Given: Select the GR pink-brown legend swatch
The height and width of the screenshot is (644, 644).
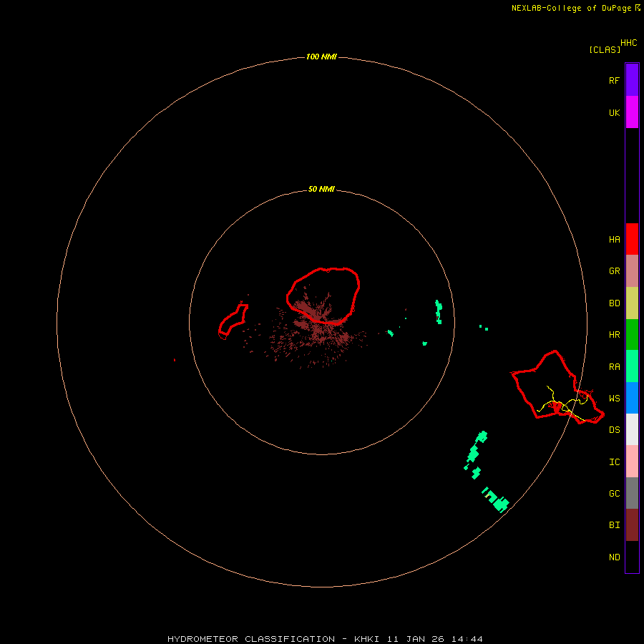Looking at the screenshot, I should click(632, 271).
